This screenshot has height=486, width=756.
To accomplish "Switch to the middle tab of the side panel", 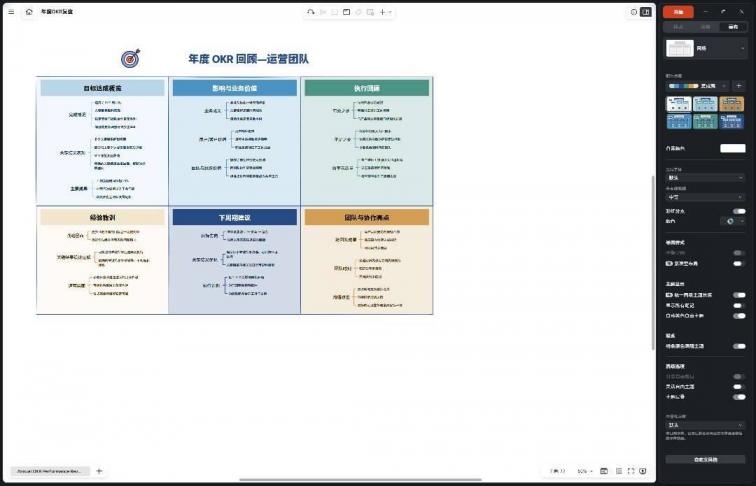I will [705, 27].
